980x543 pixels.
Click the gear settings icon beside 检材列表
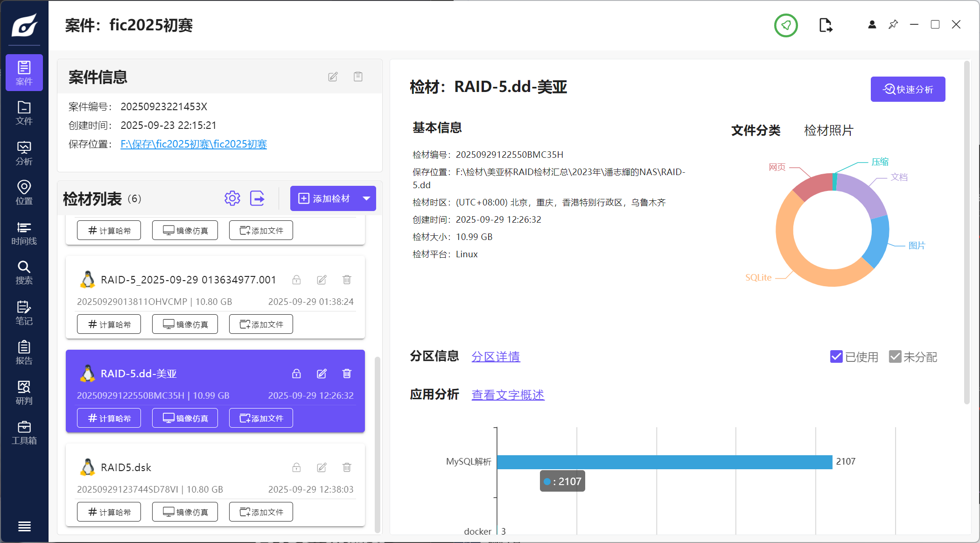coord(232,198)
